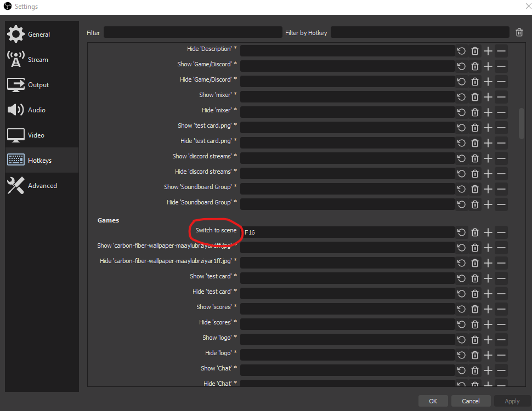Reset the Switch to scene F16 hotkey

point(461,232)
